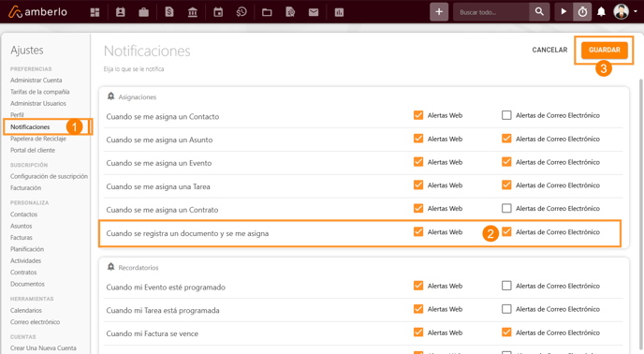Start the timer play button
This screenshot has height=354, width=644.
[563, 12]
